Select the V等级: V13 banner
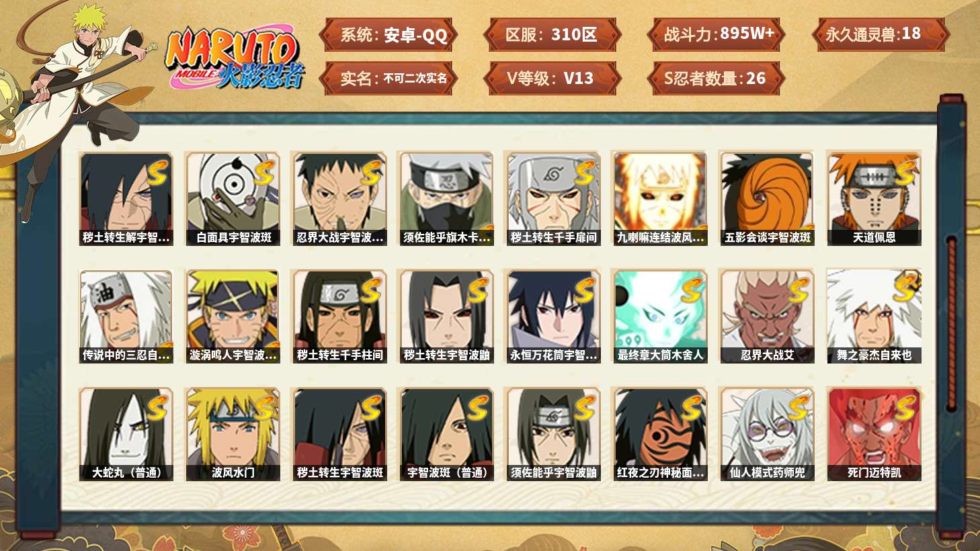The width and height of the screenshot is (980, 551). point(551,78)
